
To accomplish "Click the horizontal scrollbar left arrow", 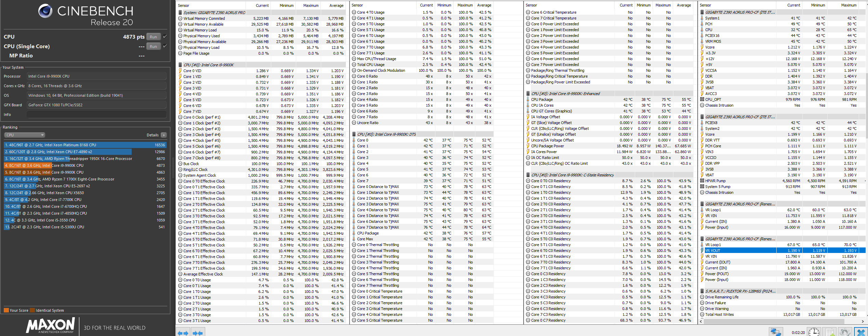I will 701,321.
